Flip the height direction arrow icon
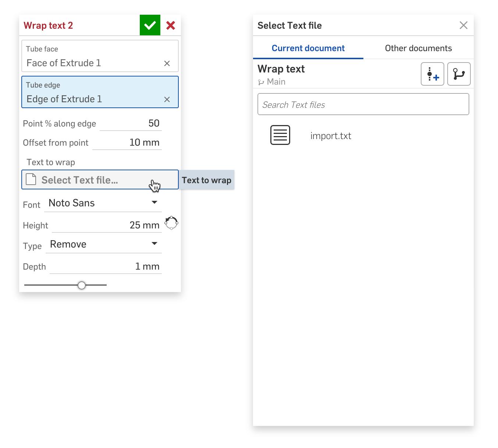The image size is (498, 448). [x=171, y=223]
